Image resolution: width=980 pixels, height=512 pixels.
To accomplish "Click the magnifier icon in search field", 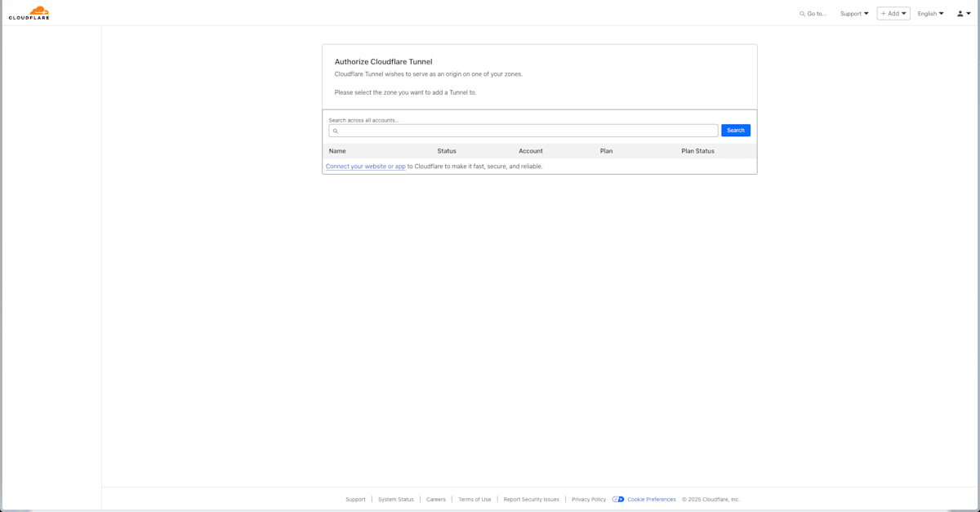I will tap(336, 131).
